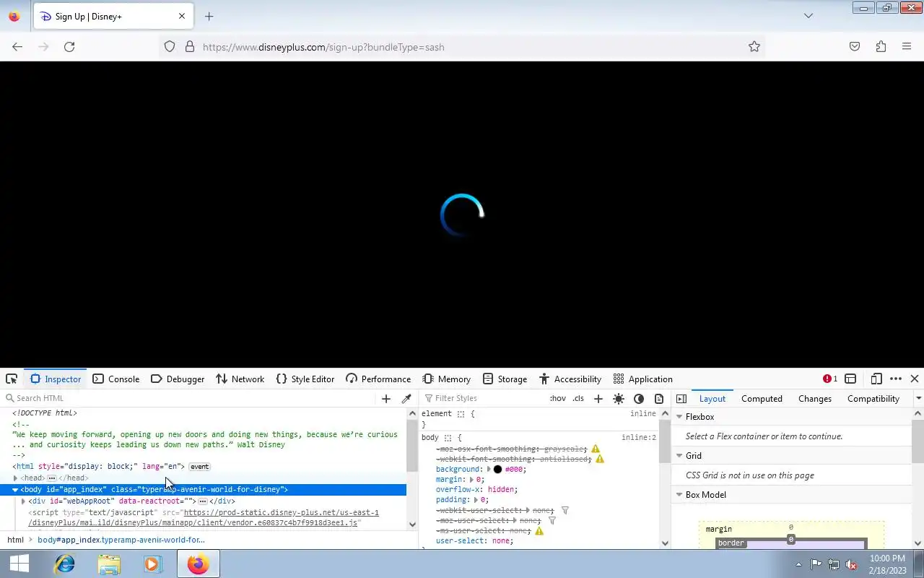Switch to the Debugger panel
This screenshot has width=924, height=578.
coord(178,379)
